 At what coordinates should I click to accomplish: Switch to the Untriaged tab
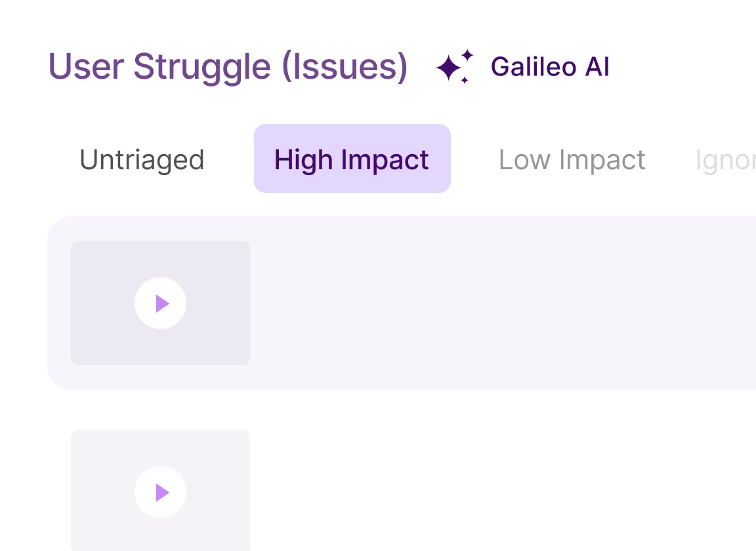[142, 159]
